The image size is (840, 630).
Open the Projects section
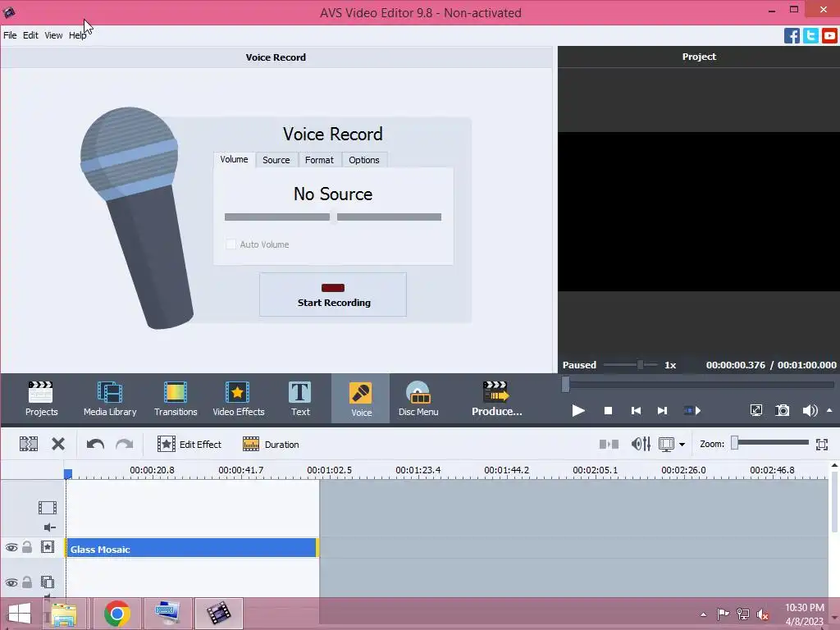41,399
